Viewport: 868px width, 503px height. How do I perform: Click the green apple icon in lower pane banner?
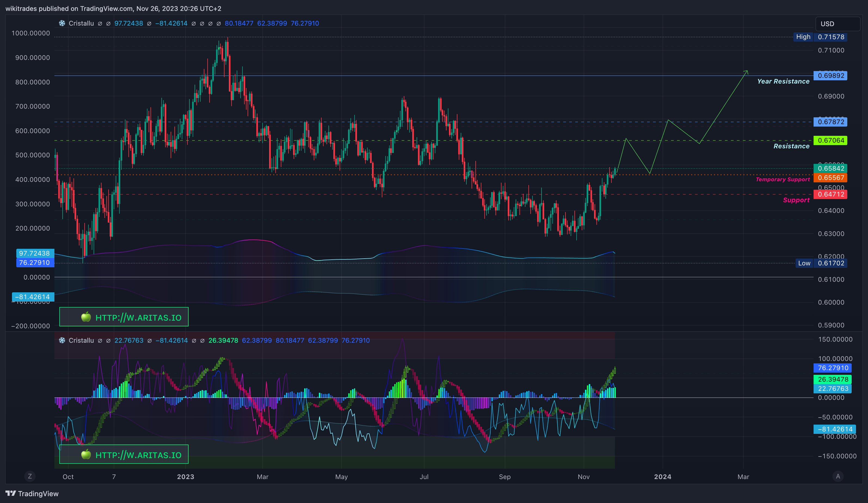tap(86, 454)
